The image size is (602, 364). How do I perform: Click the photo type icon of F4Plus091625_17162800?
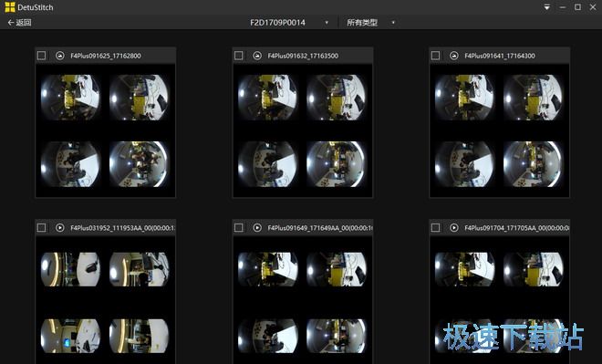60,56
